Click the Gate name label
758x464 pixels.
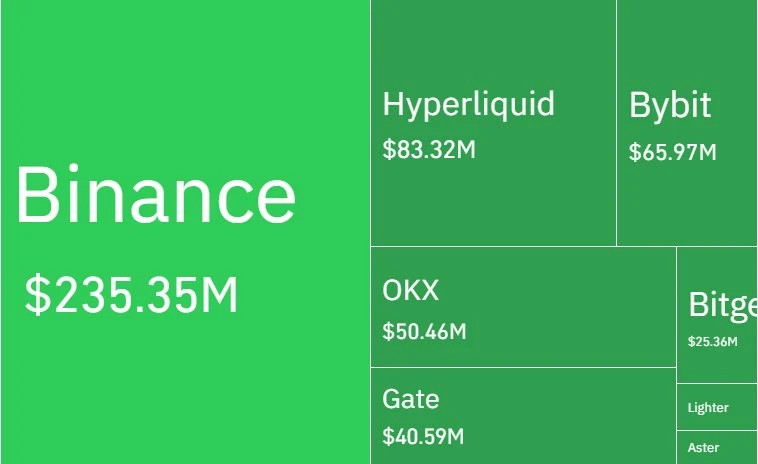point(411,399)
